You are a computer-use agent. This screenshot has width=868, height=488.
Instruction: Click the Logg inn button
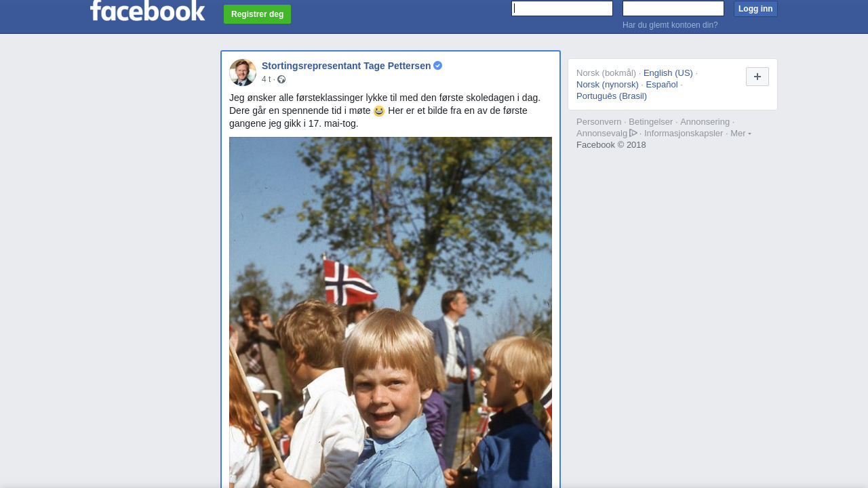coord(755,9)
